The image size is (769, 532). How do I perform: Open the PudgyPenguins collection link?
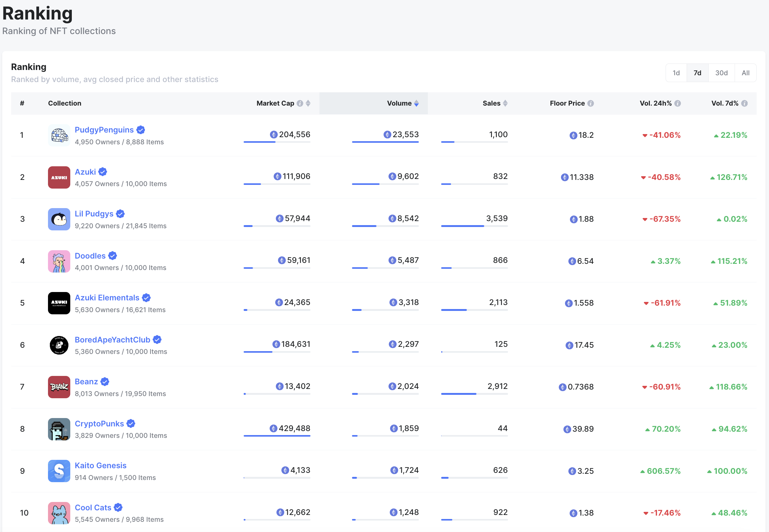[104, 130]
